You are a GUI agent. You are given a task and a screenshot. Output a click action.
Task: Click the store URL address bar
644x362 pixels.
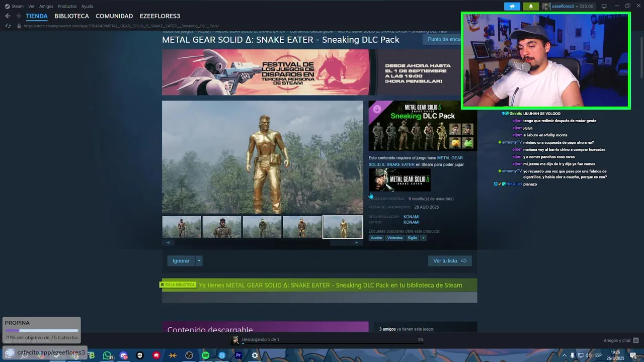[x=121, y=26]
